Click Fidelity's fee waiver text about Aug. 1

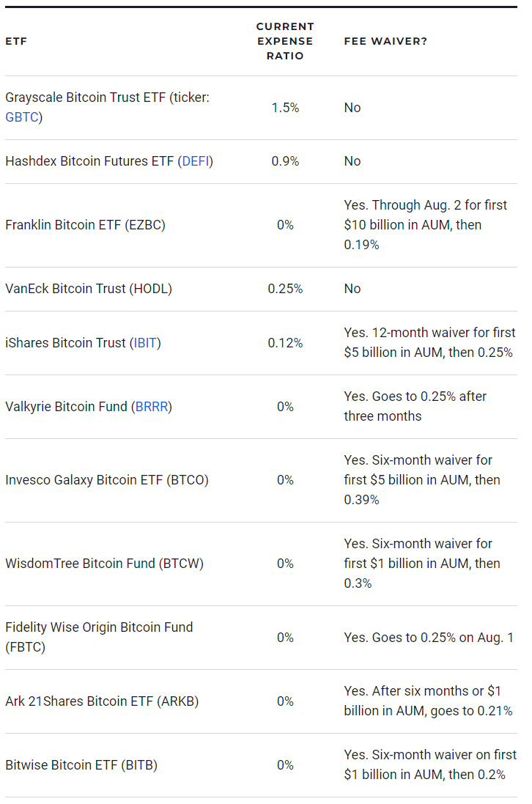[x=429, y=638]
